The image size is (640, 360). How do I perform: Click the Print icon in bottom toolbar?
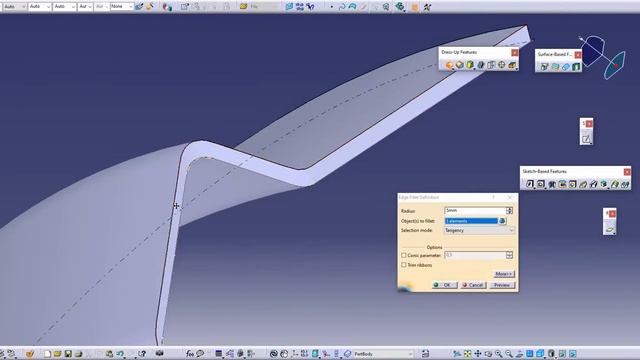78,353
